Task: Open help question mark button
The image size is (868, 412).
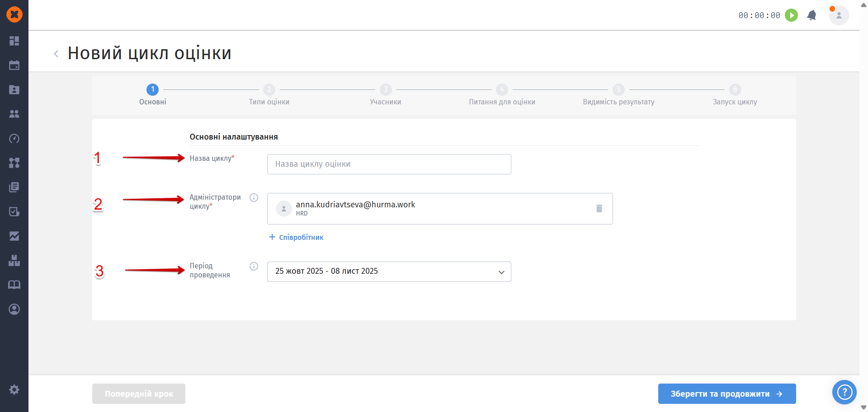Action: [x=844, y=392]
